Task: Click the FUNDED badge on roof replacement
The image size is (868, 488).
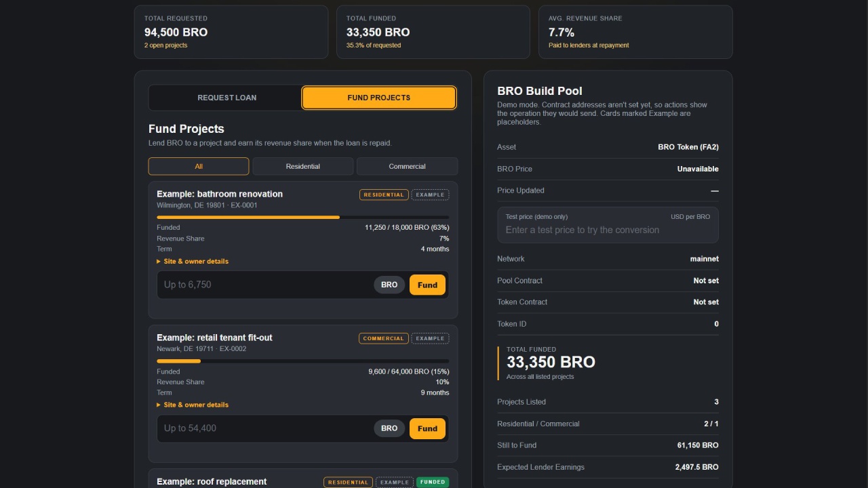Action: pyautogui.click(x=433, y=482)
